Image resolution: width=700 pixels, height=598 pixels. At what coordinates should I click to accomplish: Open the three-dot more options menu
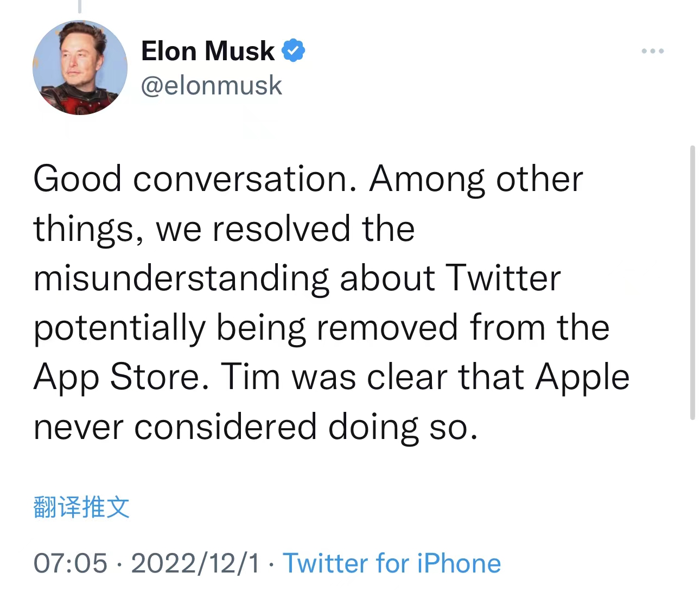652,51
